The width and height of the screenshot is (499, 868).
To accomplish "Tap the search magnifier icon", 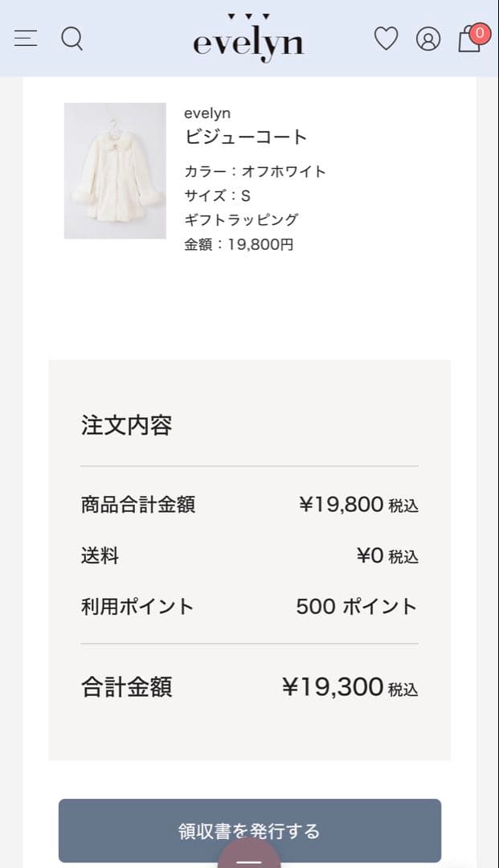I will point(72,39).
